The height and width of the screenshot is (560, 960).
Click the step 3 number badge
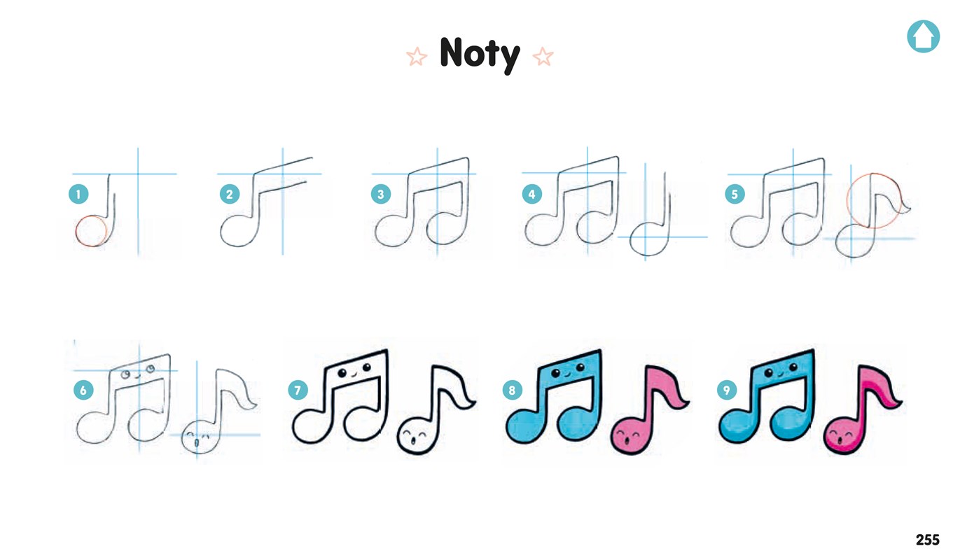[381, 194]
